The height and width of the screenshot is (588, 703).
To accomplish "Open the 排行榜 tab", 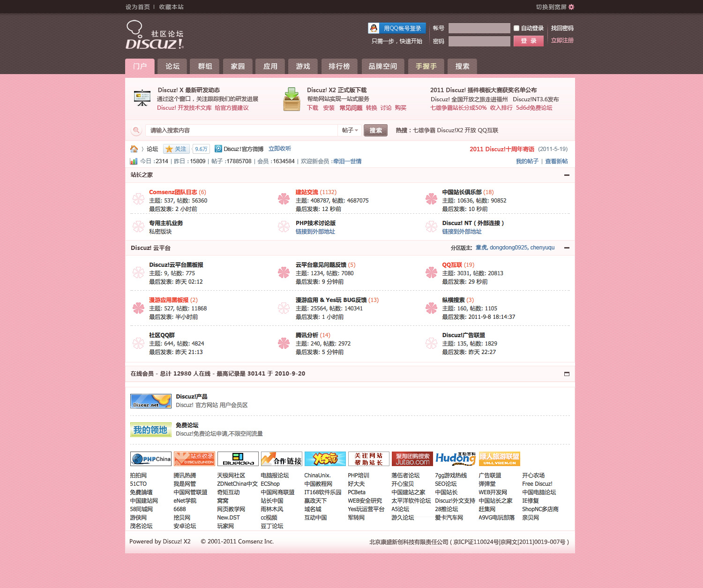I will (x=339, y=66).
